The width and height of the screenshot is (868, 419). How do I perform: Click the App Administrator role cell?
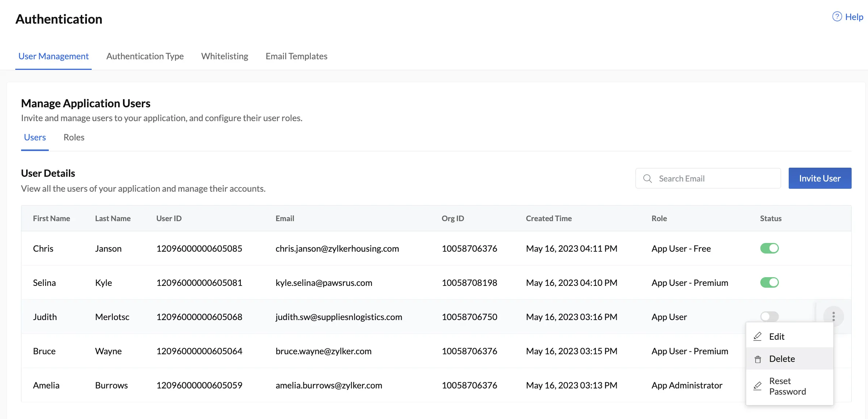coord(687,385)
